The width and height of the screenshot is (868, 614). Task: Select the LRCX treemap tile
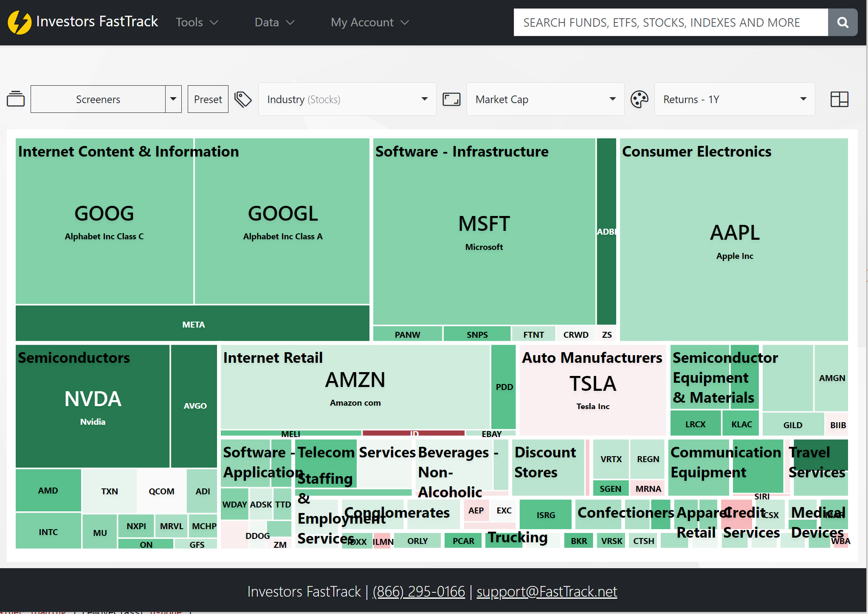695,423
